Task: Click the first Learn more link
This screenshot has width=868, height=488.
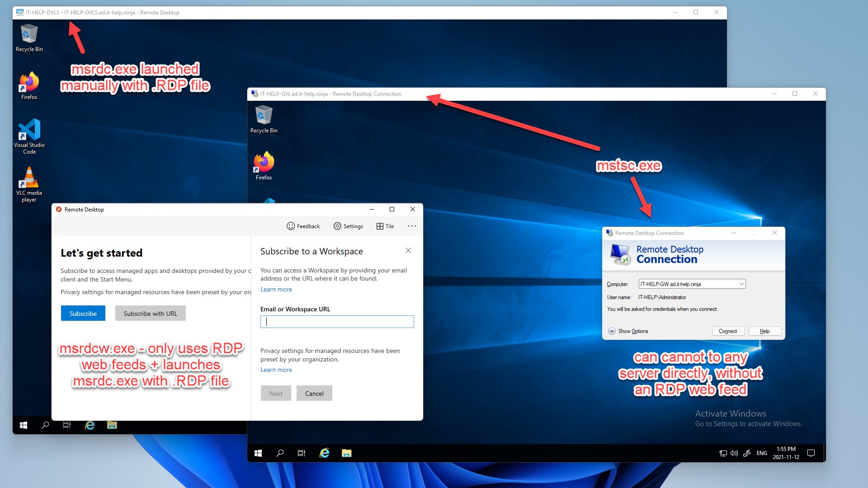Action: point(276,289)
